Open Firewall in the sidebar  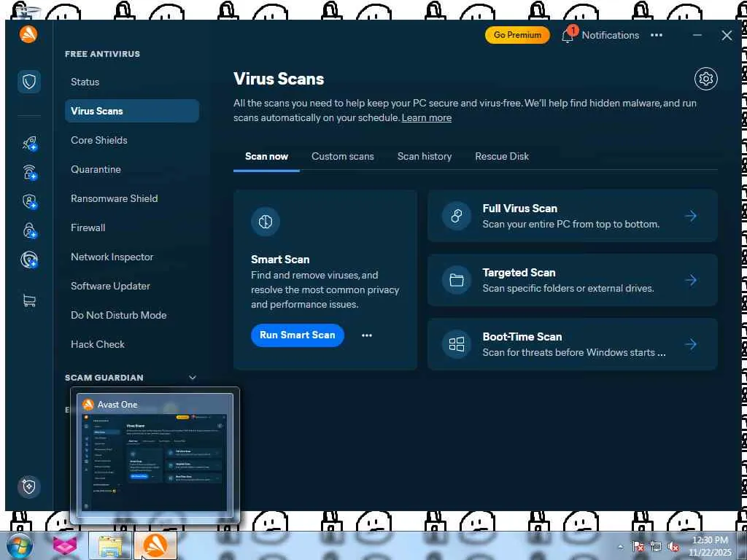click(x=132, y=227)
